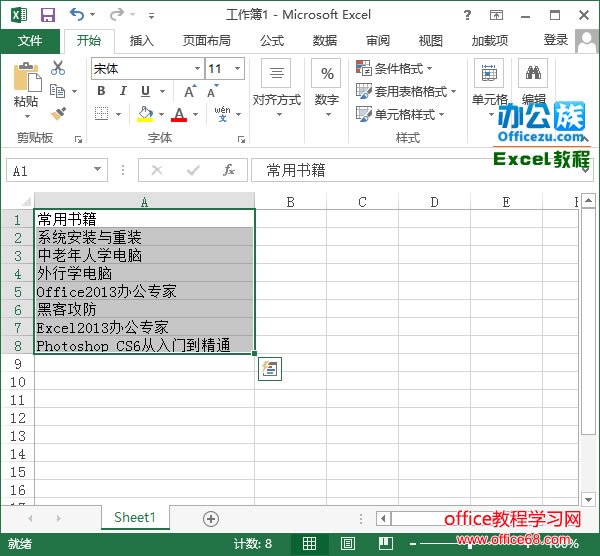Switch to Normal view icon
This screenshot has height=556, width=600.
[x=309, y=543]
